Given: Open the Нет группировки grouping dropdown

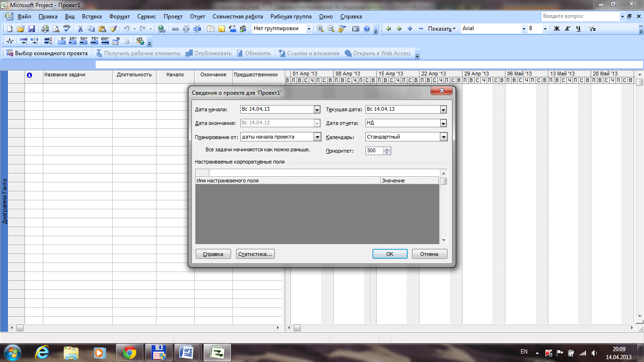Looking at the screenshot, I should [x=309, y=29].
